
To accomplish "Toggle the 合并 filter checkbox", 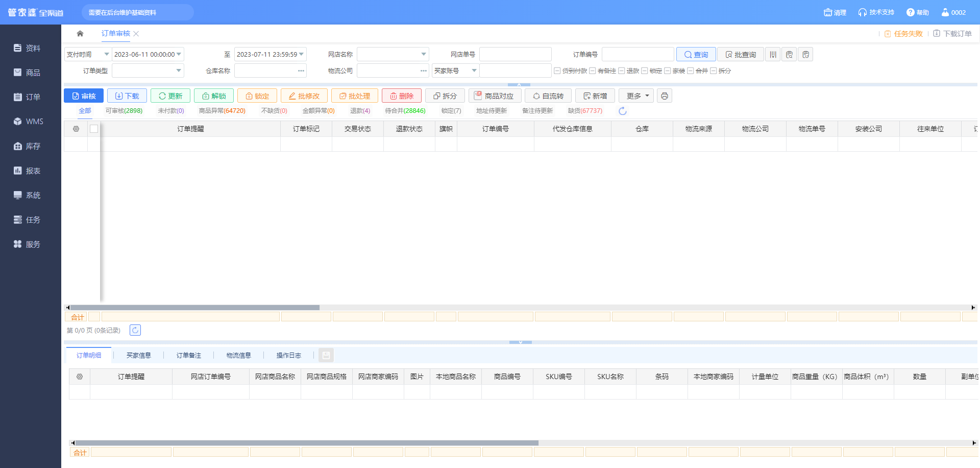I will pos(691,71).
